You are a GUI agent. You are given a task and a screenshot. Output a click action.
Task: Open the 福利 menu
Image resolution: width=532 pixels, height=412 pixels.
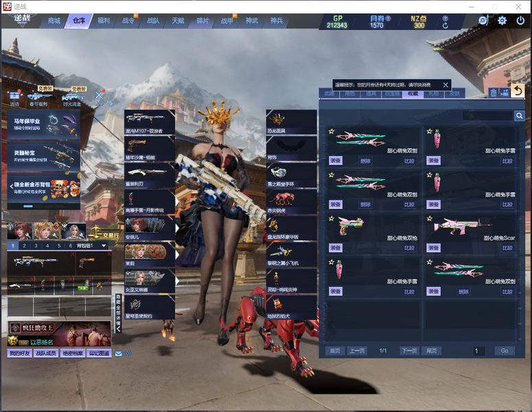tap(104, 21)
